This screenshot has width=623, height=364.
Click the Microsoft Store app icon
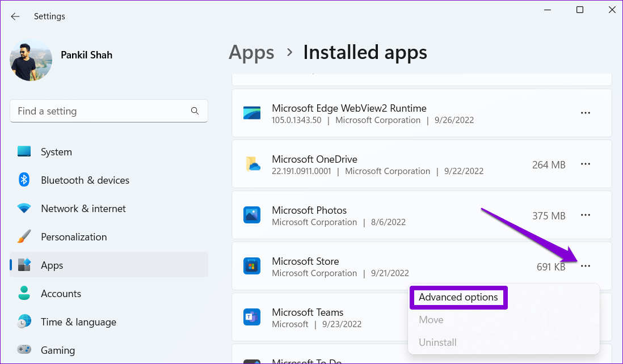click(252, 266)
